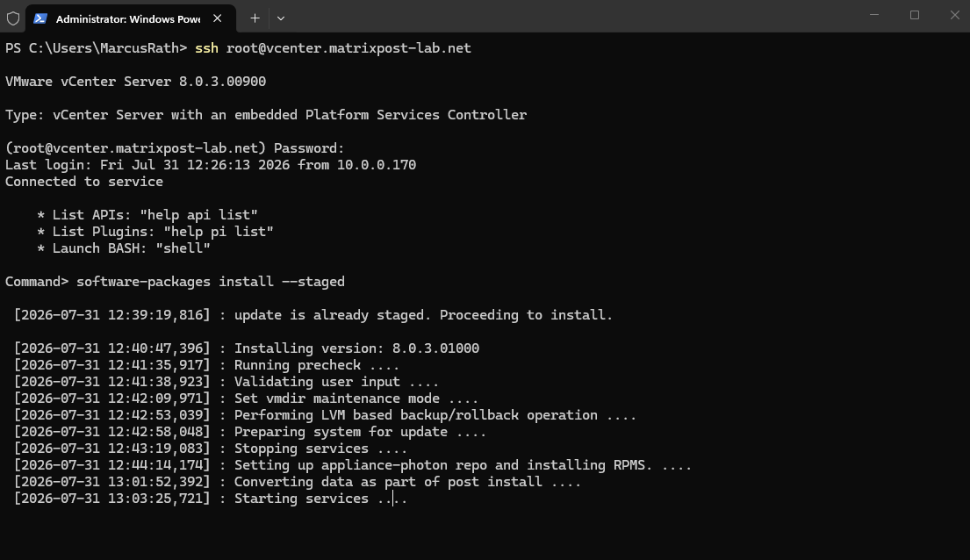Maximize the terminal window
Image resolution: width=970 pixels, height=560 pixels.
click(915, 15)
